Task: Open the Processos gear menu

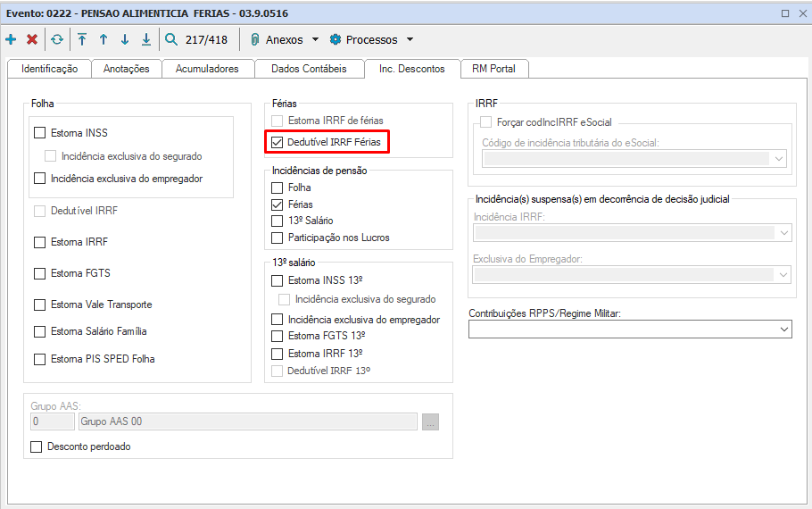Action: (x=363, y=39)
